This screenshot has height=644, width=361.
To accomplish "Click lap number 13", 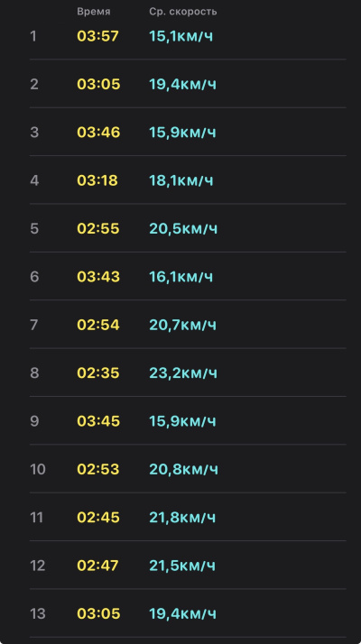I will coord(37,614).
